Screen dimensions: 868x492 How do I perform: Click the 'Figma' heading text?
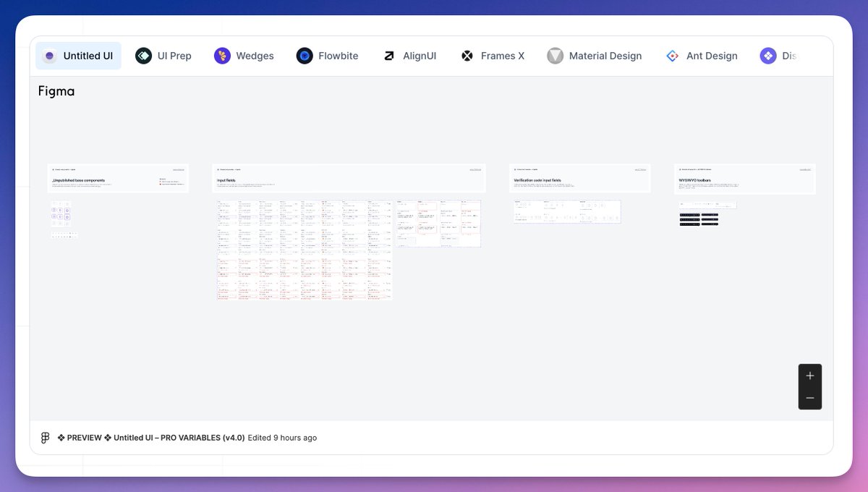(56, 91)
